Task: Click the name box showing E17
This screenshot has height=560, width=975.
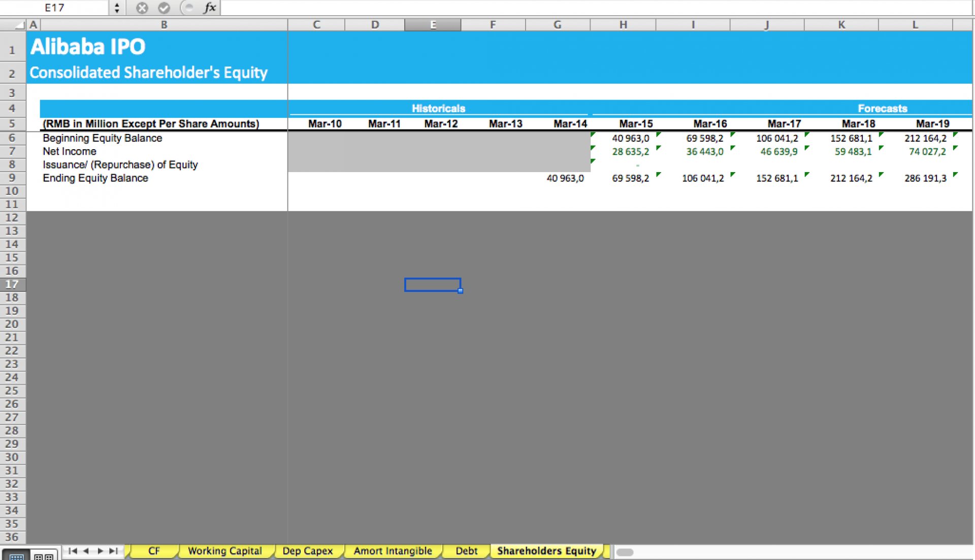Action: click(x=55, y=8)
